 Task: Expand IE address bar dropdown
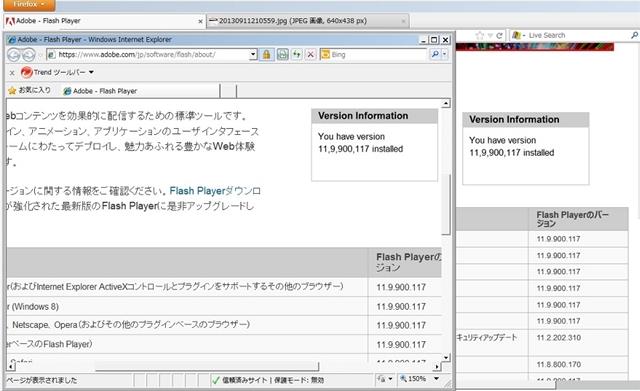point(253,55)
